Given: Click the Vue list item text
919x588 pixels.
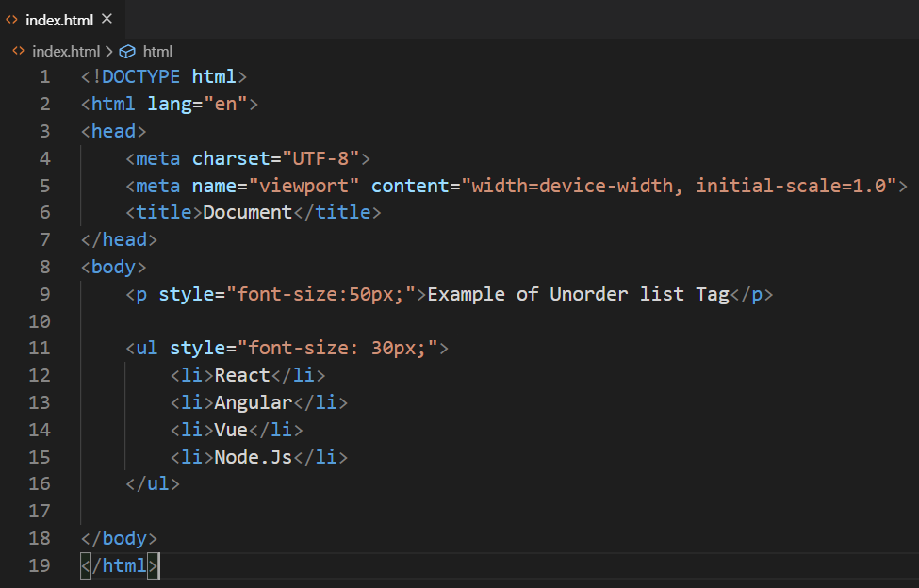Looking at the screenshot, I should pyautogui.click(x=231, y=430).
